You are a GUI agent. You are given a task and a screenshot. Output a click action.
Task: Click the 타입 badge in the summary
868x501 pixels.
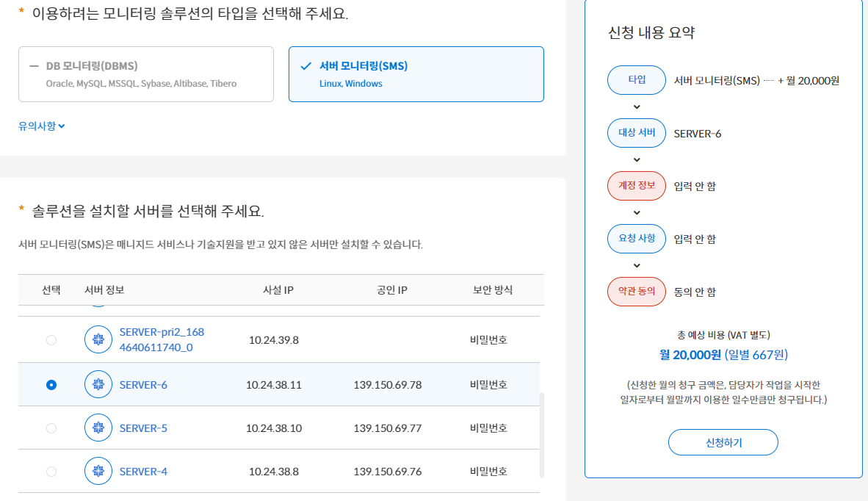click(636, 79)
